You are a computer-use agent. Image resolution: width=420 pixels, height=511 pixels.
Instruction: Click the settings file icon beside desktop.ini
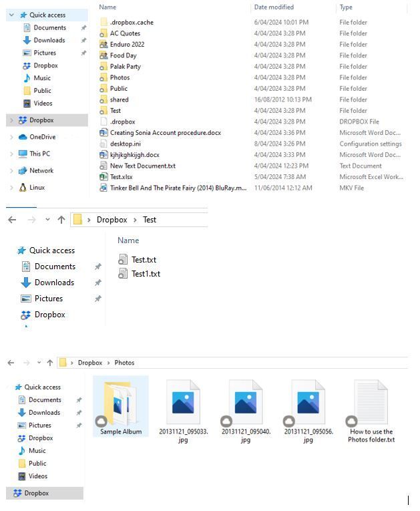[x=103, y=144]
